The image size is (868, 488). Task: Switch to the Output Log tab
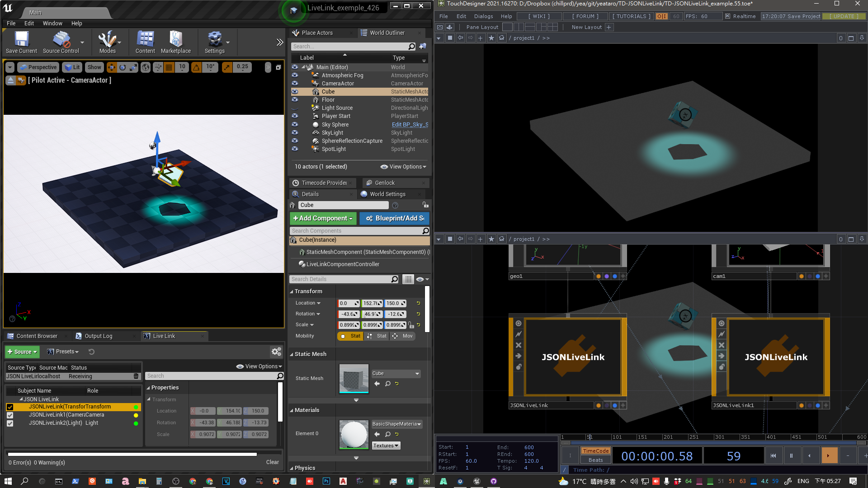point(98,336)
